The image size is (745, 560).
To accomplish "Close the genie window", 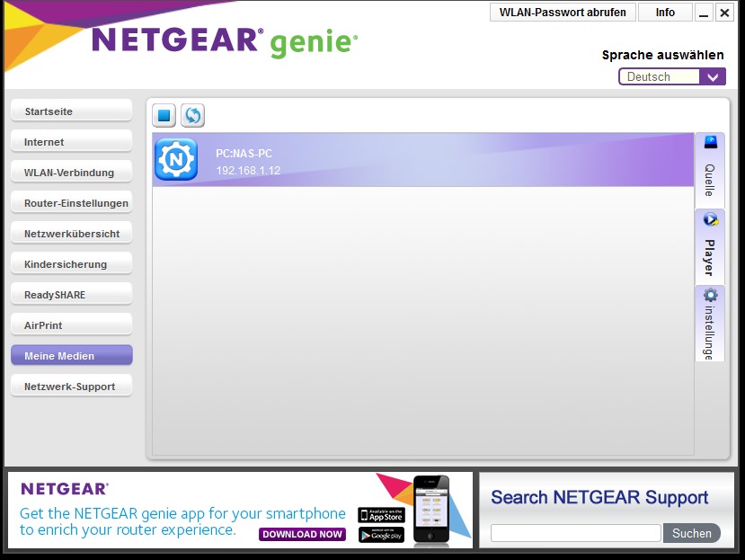I will [x=724, y=13].
